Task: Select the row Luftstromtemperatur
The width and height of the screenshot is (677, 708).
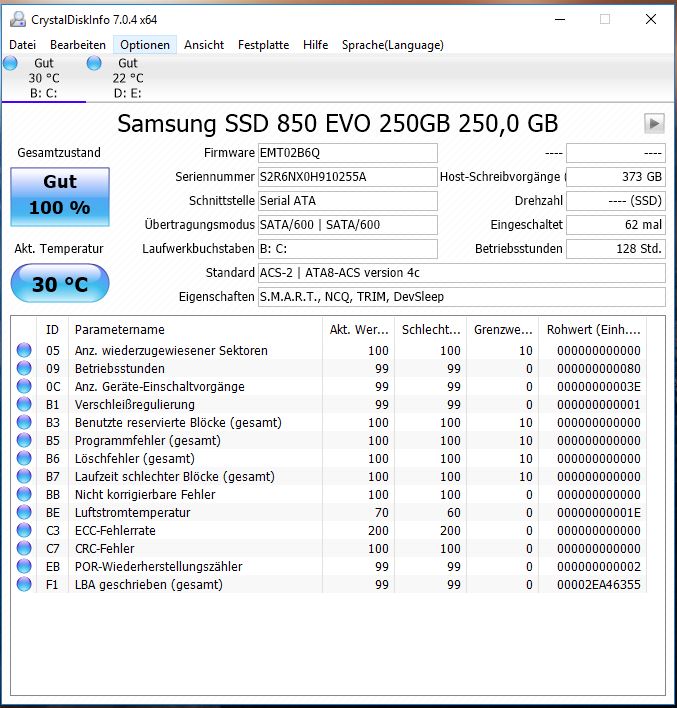Action: (x=329, y=512)
